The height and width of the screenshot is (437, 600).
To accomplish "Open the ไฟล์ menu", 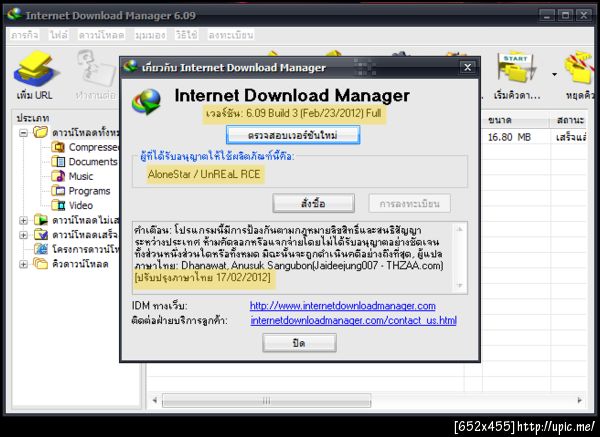I will tap(59, 35).
